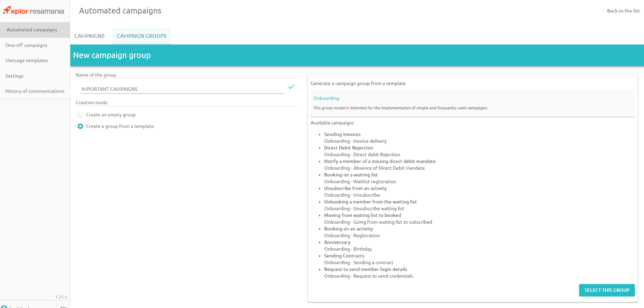
Task: Switch to the CAMPAIGNS tab
Action: [90, 36]
